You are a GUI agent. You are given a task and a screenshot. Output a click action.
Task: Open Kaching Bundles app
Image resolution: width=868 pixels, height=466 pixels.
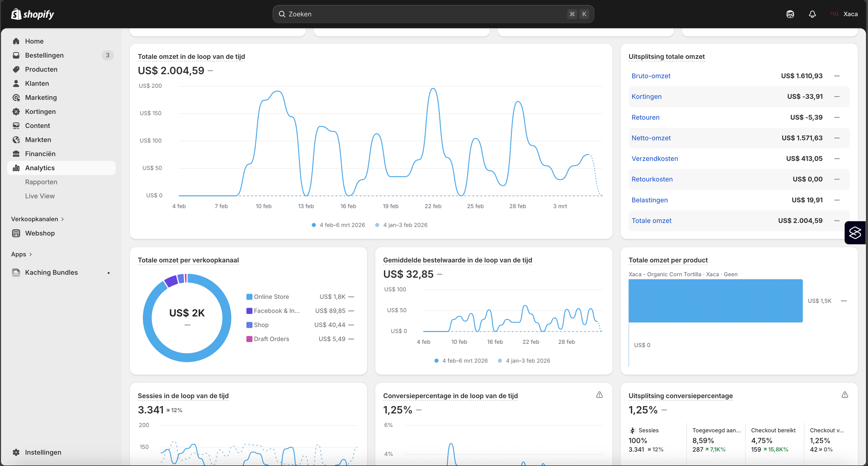pos(51,272)
